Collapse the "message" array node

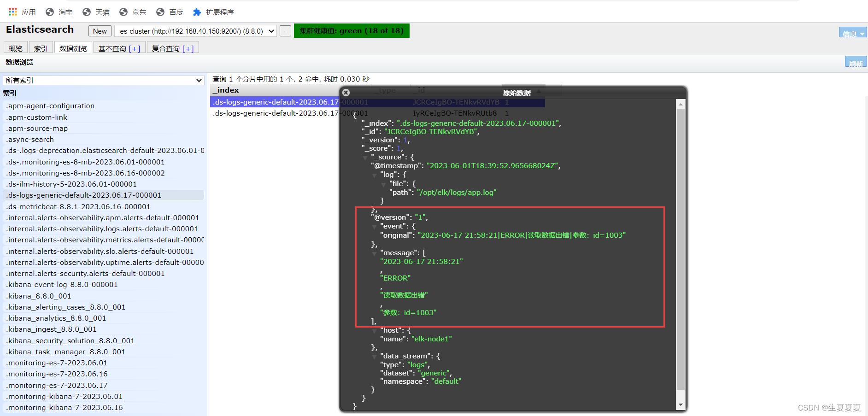pos(375,253)
